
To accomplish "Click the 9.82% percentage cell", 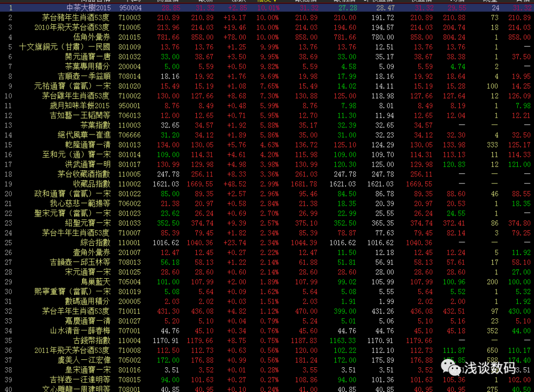I will point(269,66).
